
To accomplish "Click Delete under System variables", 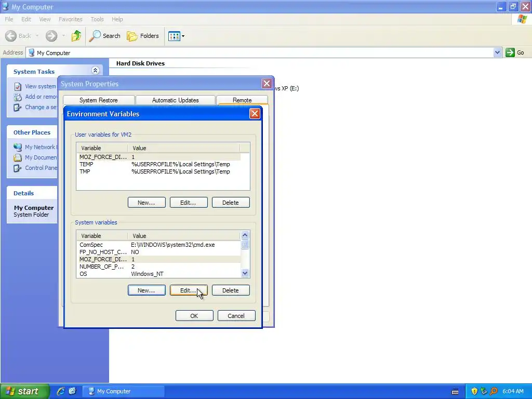I will click(231, 290).
